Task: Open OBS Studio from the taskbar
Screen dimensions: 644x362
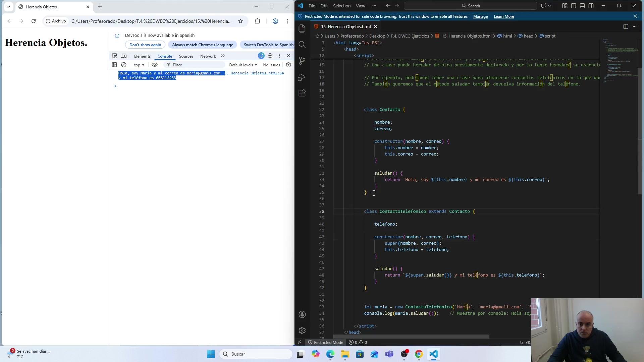Action: [404, 354]
